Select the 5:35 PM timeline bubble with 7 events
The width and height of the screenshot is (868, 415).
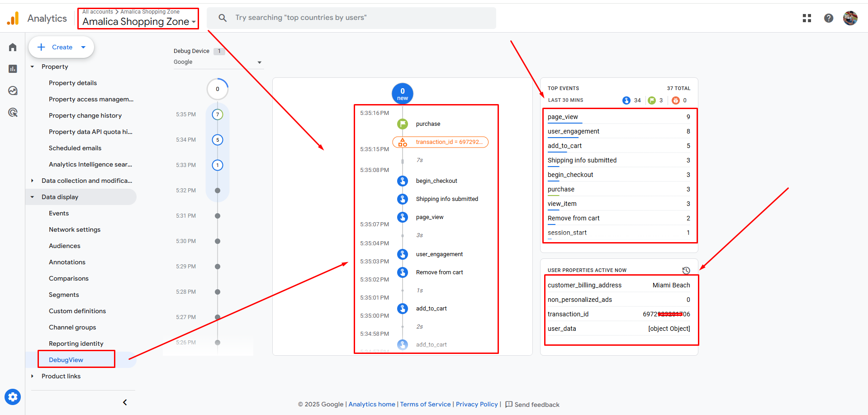click(218, 114)
